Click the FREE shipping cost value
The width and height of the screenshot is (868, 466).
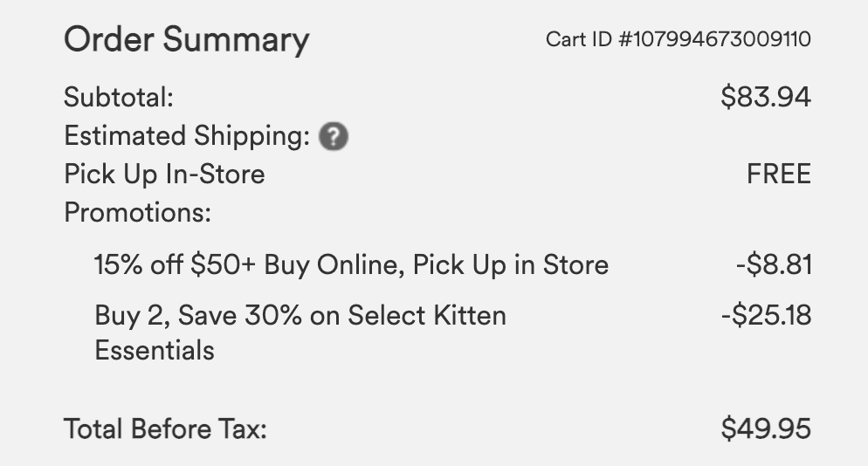(779, 175)
